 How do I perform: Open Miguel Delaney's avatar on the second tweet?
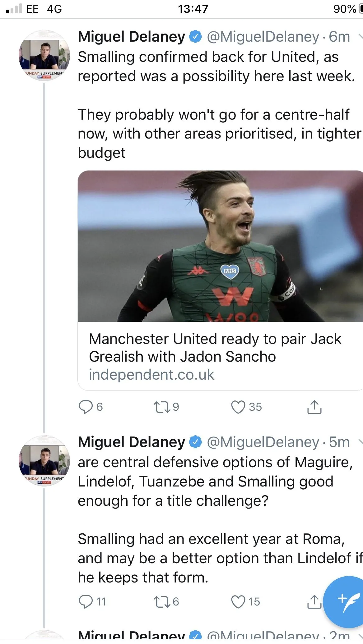pyautogui.click(x=44, y=461)
